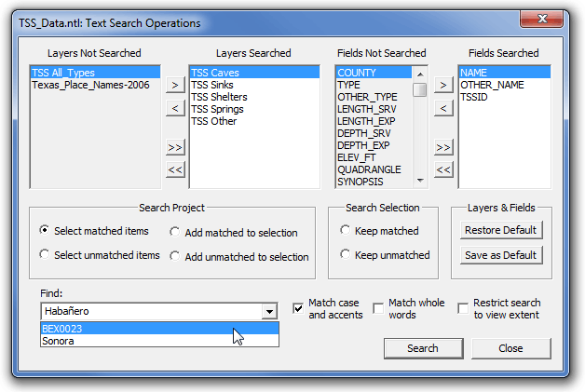Screen dimensions: 585x392
Task: Click the add all layers (>>) button
Action: pyautogui.click(x=174, y=147)
